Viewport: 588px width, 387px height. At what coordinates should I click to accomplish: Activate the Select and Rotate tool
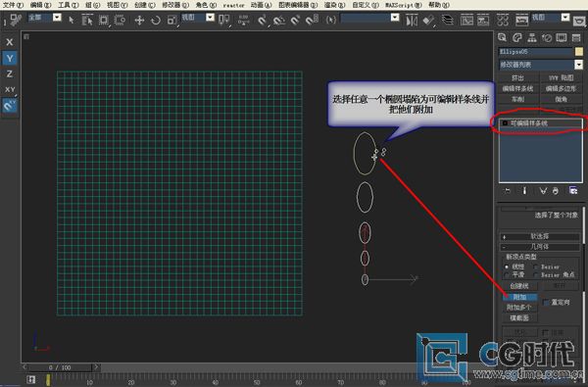click(155, 20)
